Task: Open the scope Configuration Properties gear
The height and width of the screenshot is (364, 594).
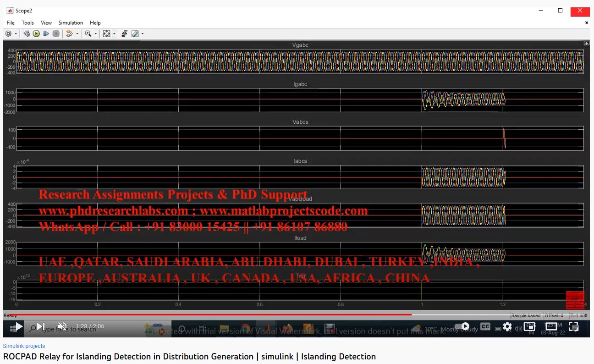Action: tap(8, 33)
